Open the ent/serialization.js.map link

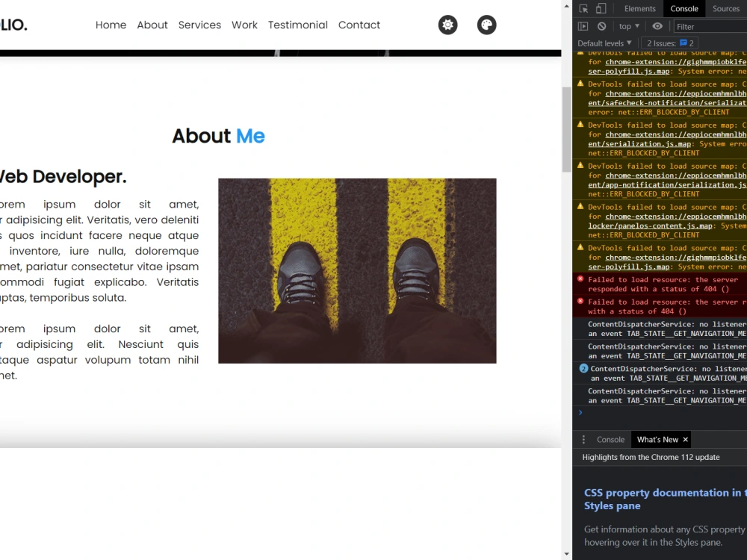click(640, 144)
